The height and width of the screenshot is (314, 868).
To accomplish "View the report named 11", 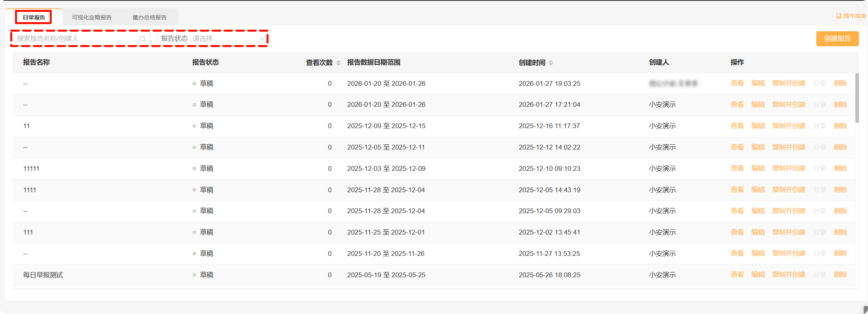I will [737, 126].
